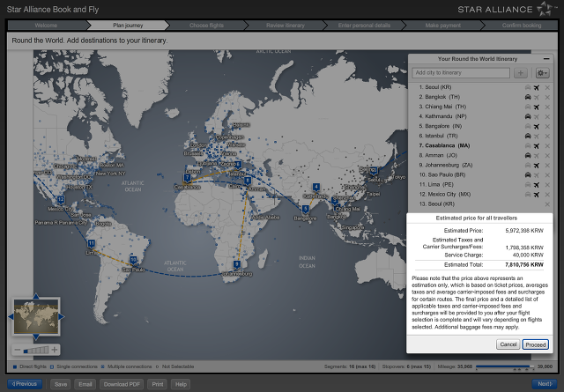The image size is (564, 392).
Task: Click map marker 12 at Mexico City
Action: [61, 200]
